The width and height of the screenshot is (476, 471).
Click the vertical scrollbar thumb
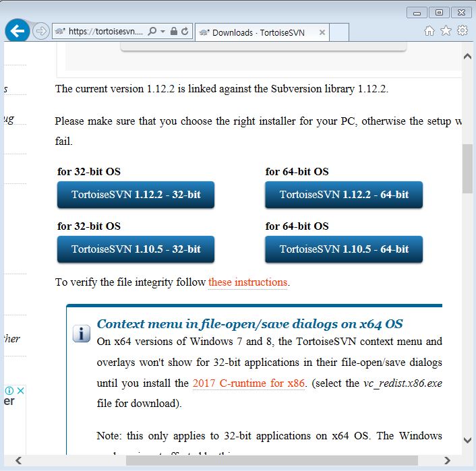point(467,168)
